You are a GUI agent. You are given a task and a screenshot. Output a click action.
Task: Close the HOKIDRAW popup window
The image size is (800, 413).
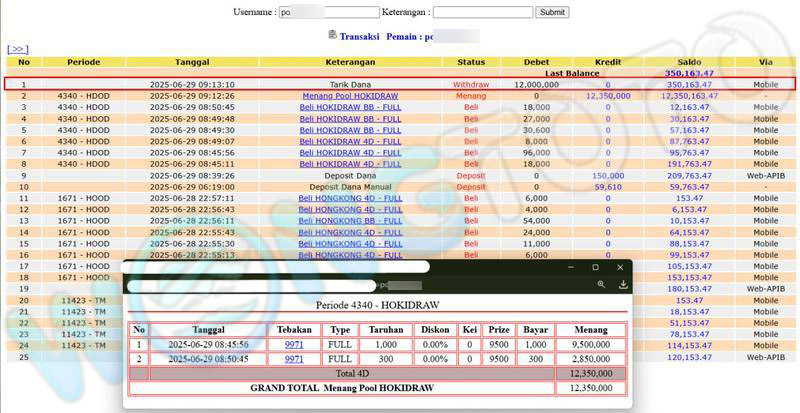tap(620, 267)
